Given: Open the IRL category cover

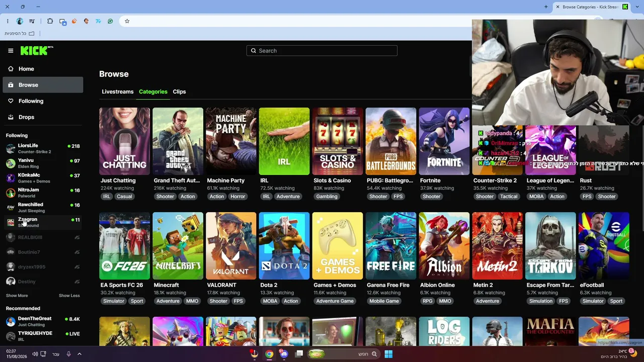Looking at the screenshot, I should point(284,141).
